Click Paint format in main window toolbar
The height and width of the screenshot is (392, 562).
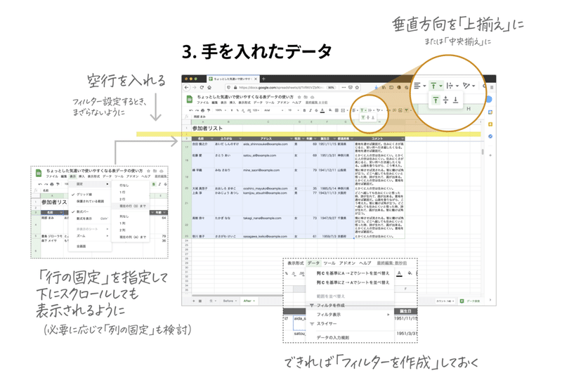click(208, 110)
